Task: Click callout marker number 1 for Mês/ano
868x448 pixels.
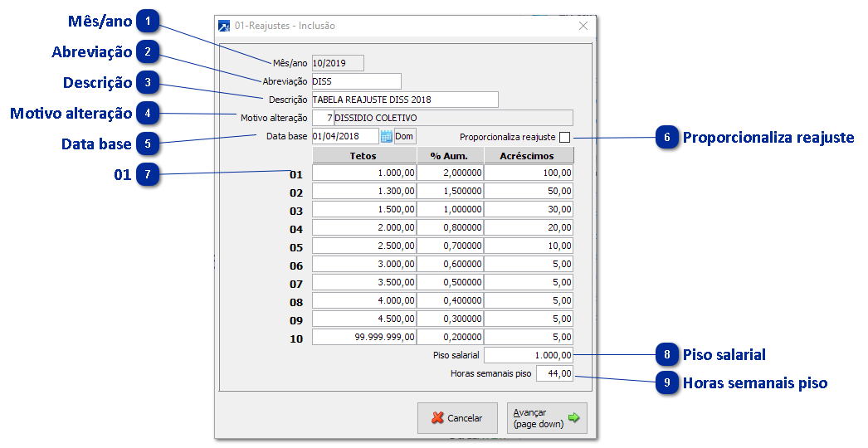Action: 147,21
